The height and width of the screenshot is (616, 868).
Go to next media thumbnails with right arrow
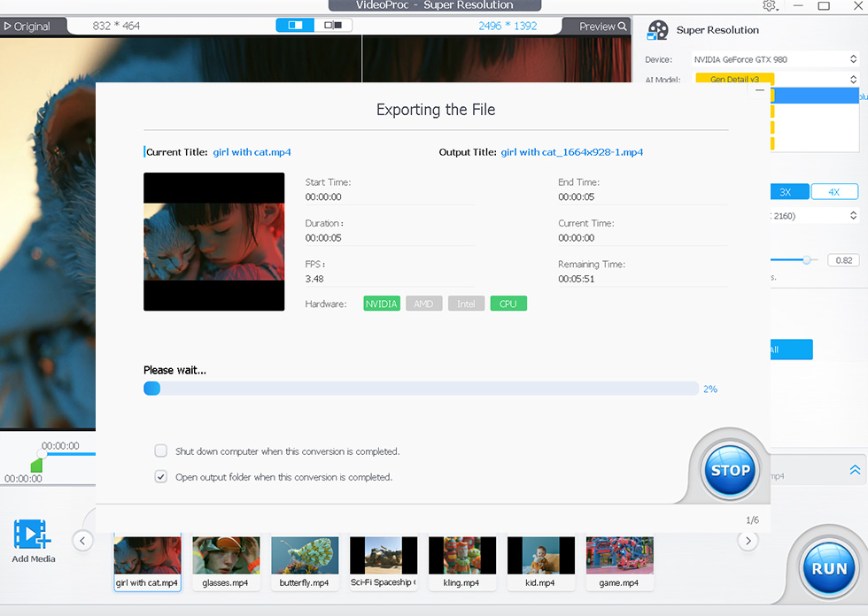click(748, 541)
